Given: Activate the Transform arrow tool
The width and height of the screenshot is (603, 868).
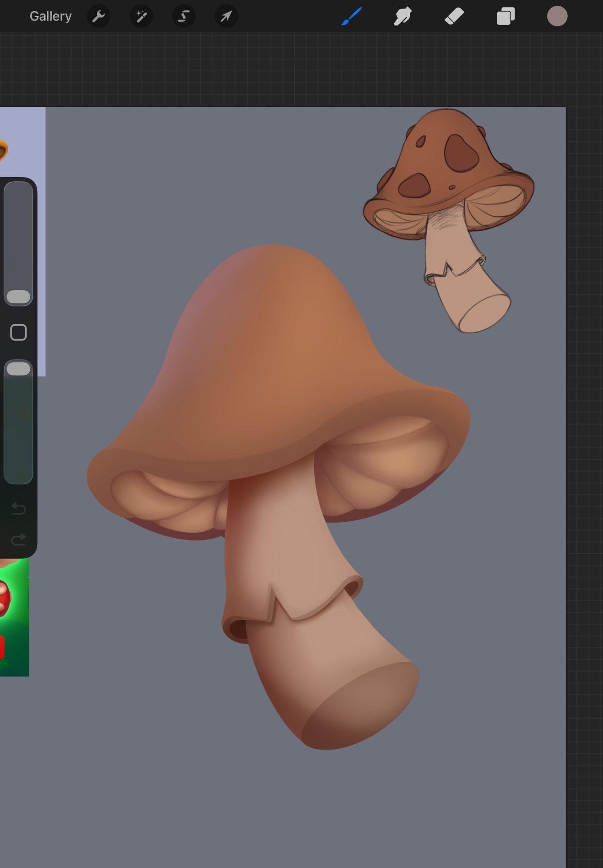Looking at the screenshot, I should (226, 16).
